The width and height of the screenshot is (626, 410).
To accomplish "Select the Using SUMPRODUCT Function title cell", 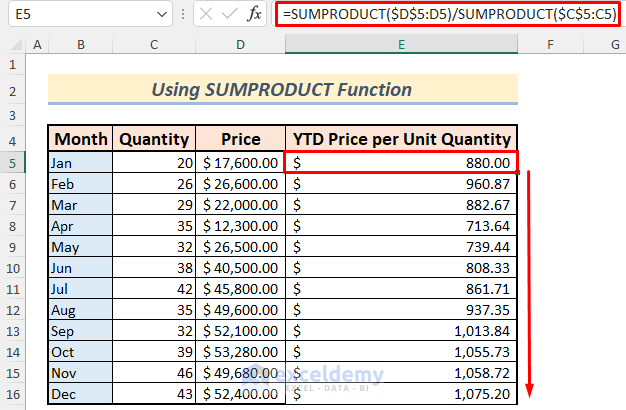I will point(282,89).
